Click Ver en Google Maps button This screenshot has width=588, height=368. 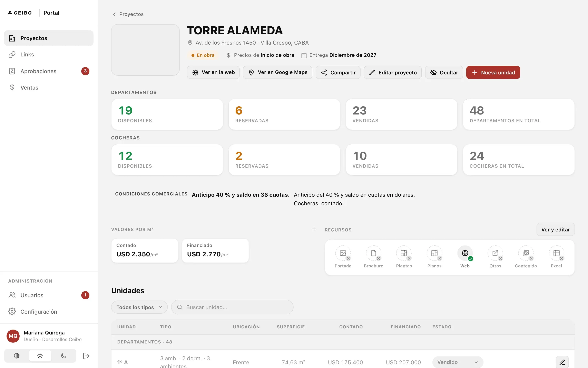[277, 73]
